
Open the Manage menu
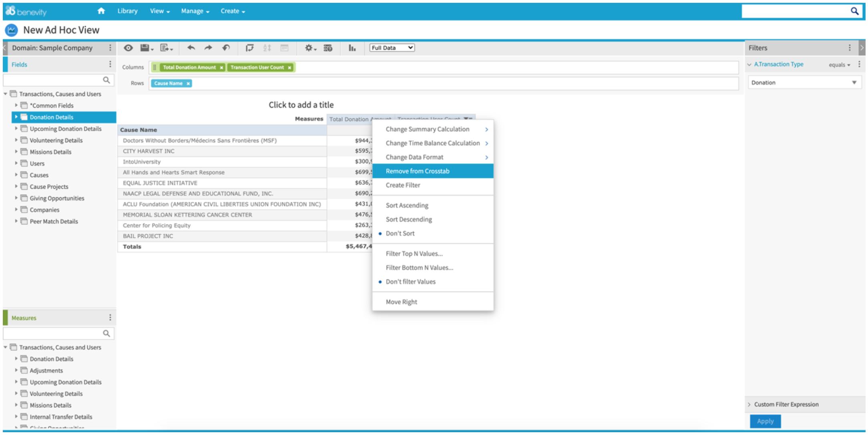pyautogui.click(x=195, y=11)
